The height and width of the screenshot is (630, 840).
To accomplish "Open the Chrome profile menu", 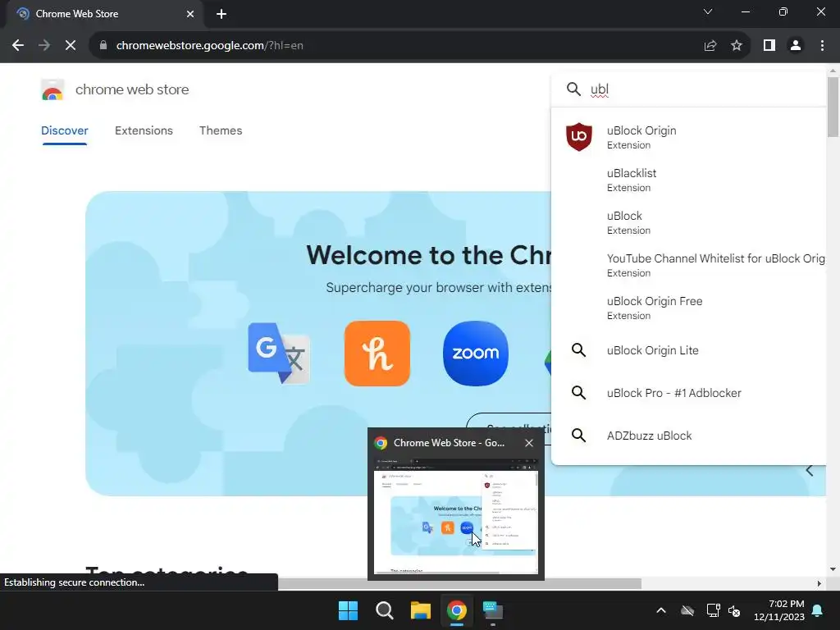I will coord(796,46).
